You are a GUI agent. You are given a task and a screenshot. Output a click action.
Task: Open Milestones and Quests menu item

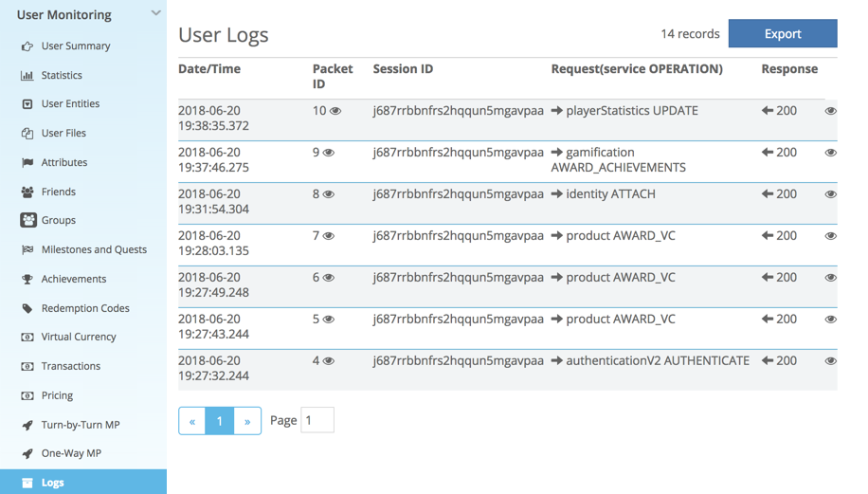(x=94, y=250)
